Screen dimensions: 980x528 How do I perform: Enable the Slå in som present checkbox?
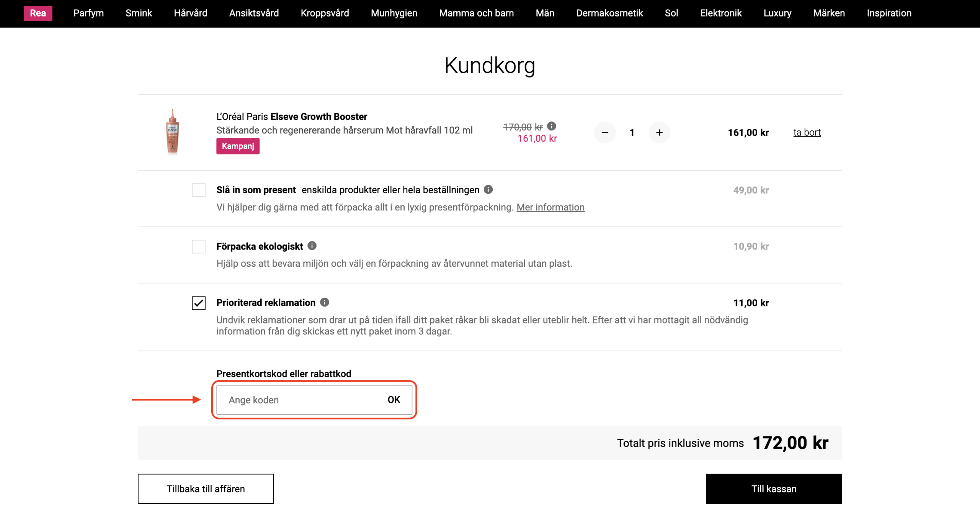pos(199,190)
